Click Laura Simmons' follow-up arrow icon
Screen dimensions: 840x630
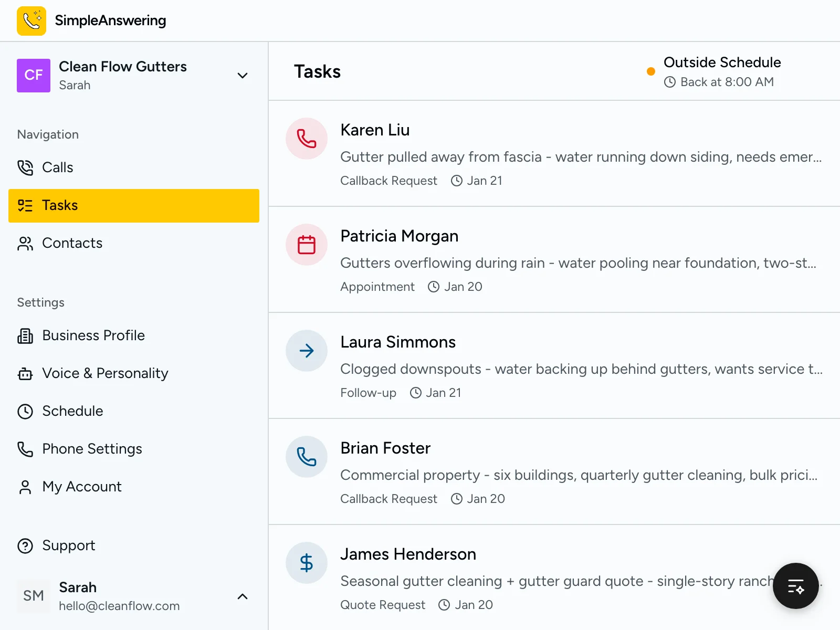point(307,351)
